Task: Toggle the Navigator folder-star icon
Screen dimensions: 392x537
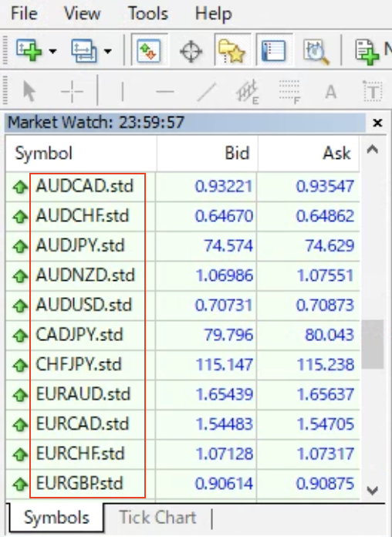Action: 232,51
